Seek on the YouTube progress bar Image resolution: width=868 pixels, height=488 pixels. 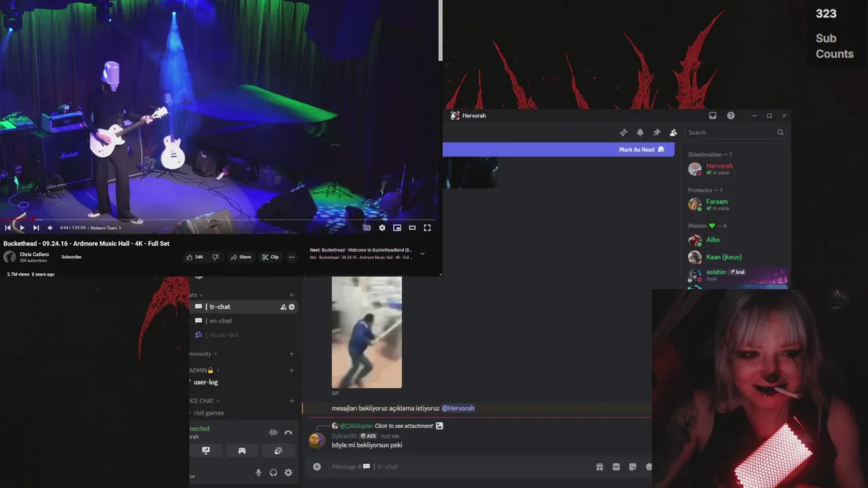pos(218,220)
